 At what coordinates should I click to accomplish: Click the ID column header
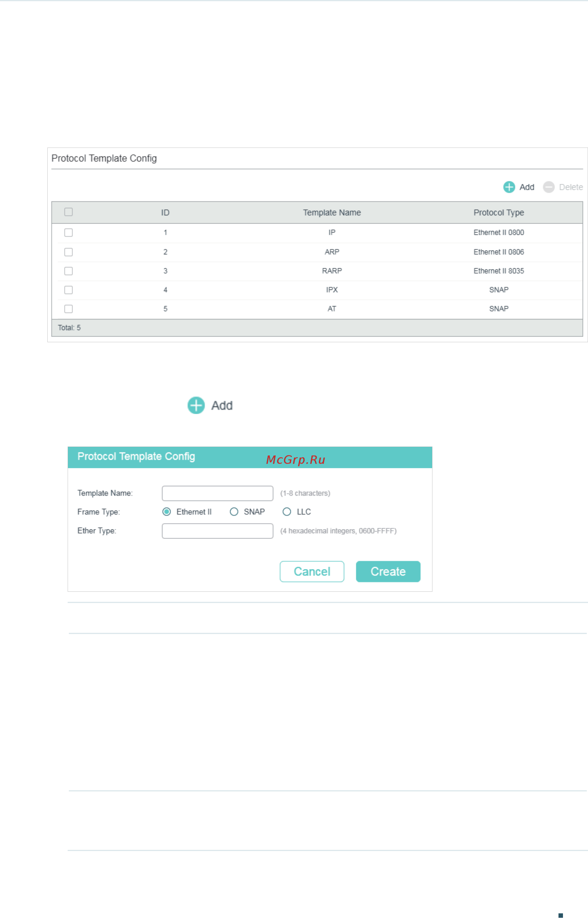pos(165,213)
